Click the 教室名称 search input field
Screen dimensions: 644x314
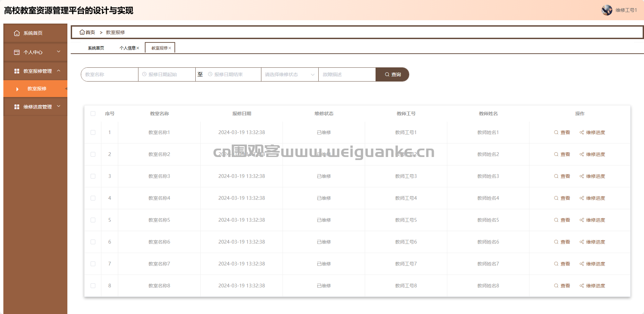109,74
